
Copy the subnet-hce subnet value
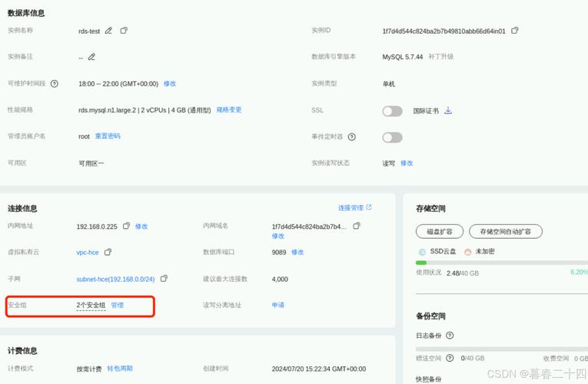[x=164, y=278]
